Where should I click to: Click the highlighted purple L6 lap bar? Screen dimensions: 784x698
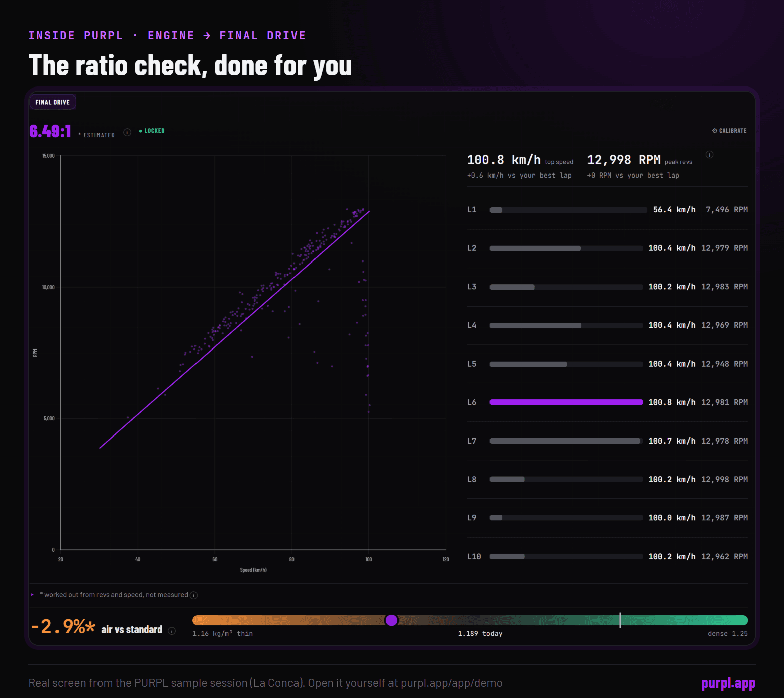pos(566,402)
